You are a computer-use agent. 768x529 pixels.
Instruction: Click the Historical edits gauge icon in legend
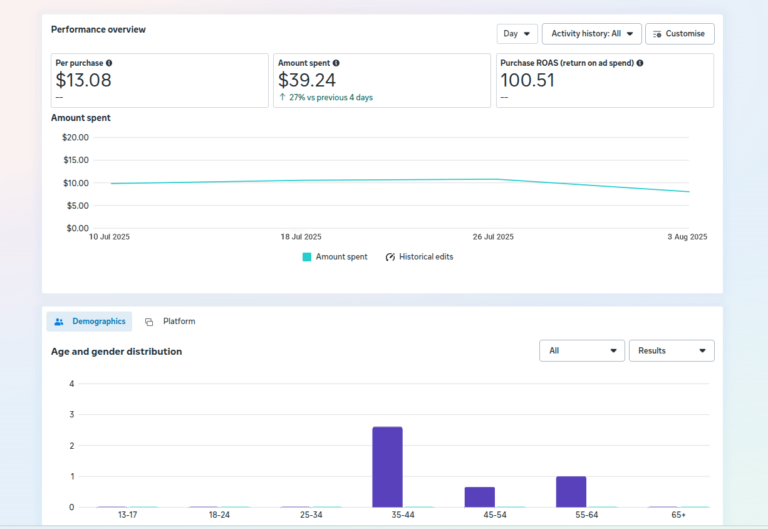click(x=390, y=257)
